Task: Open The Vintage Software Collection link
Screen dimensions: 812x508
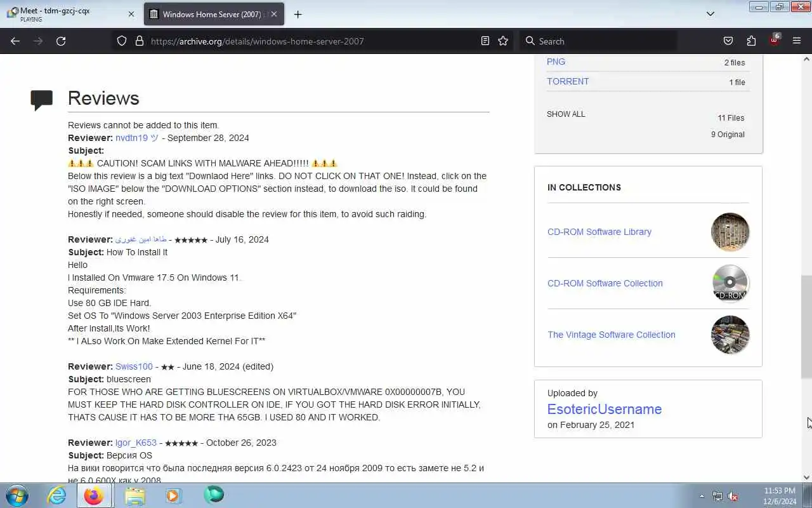Action: point(612,335)
